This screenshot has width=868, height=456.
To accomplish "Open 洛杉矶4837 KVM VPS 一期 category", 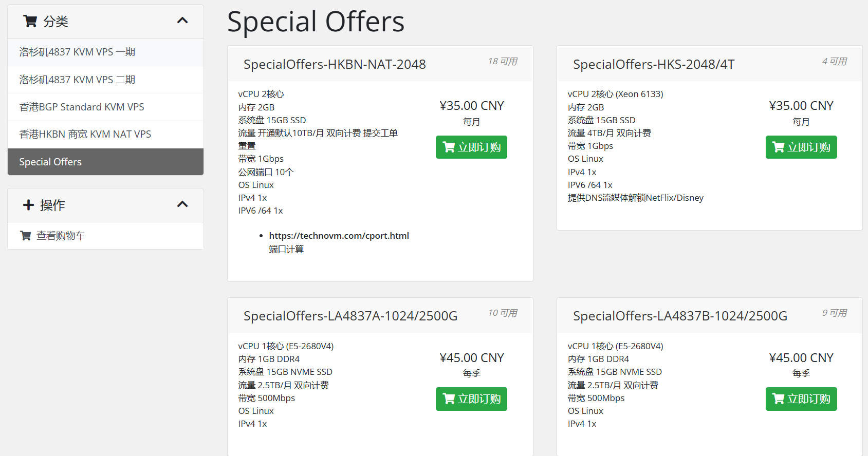I will pyautogui.click(x=77, y=52).
